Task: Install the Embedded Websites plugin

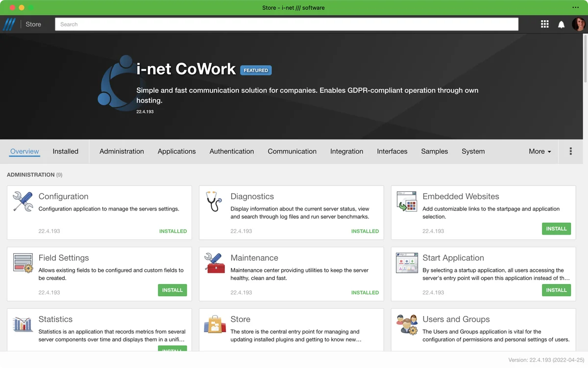Action: tap(556, 229)
